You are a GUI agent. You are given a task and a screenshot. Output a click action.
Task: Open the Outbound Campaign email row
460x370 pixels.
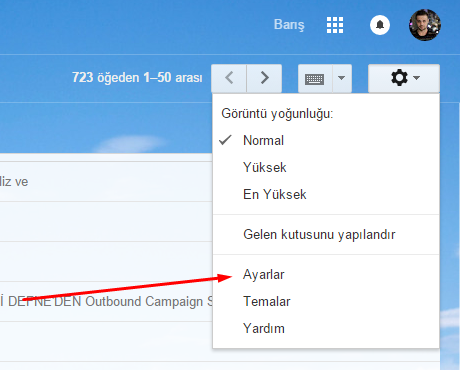[106, 301]
